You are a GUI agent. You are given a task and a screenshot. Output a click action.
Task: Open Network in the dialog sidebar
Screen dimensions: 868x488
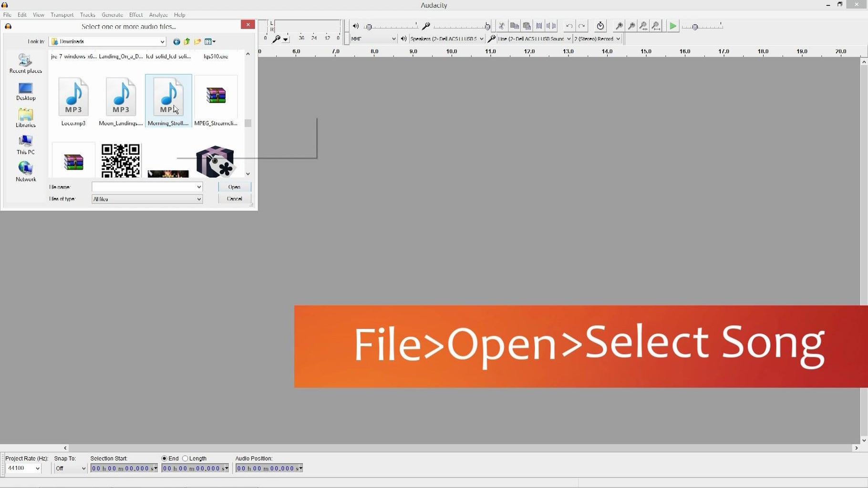coord(26,172)
